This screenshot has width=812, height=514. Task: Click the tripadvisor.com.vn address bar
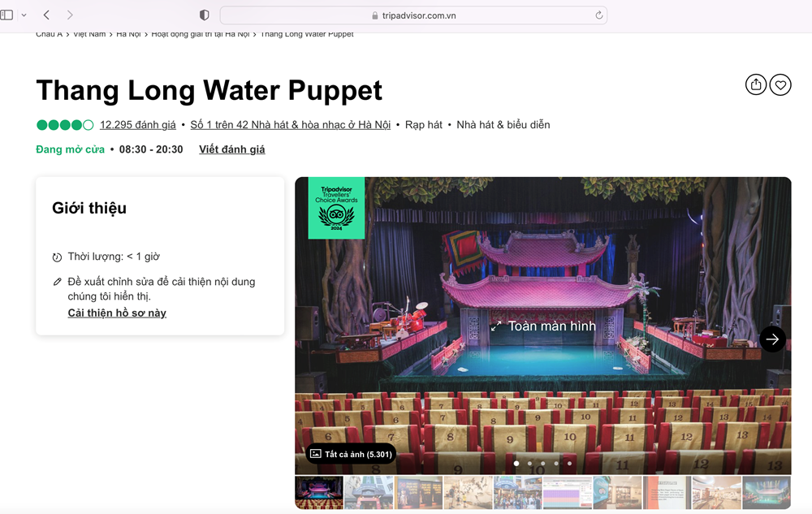(x=413, y=15)
